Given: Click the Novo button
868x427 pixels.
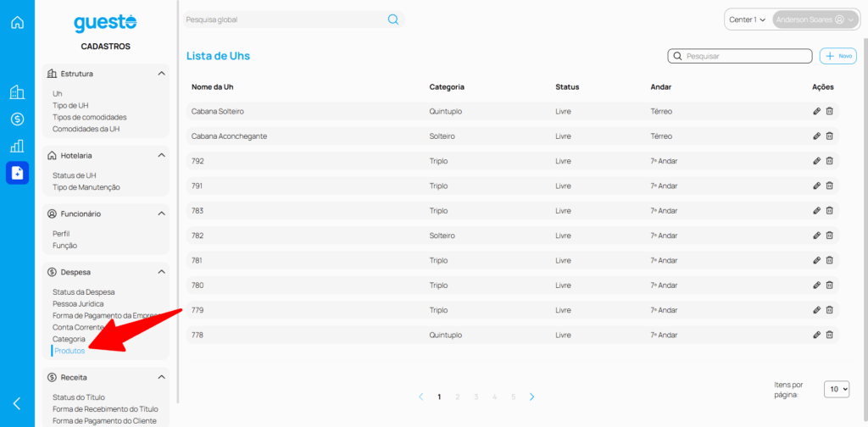Looking at the screenshot, I should [x=838, y=56].
